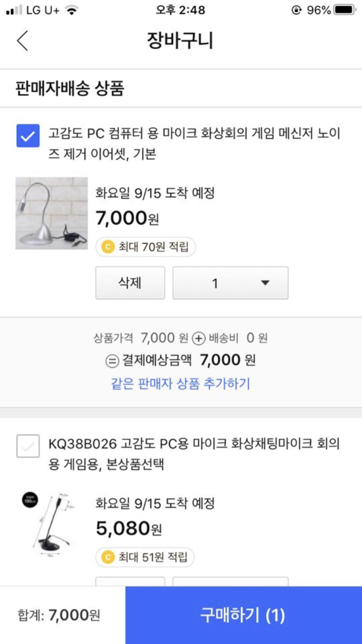Open the silver gooseneck microphone thumbnail

pyautogui.click(x=52, y=213)
